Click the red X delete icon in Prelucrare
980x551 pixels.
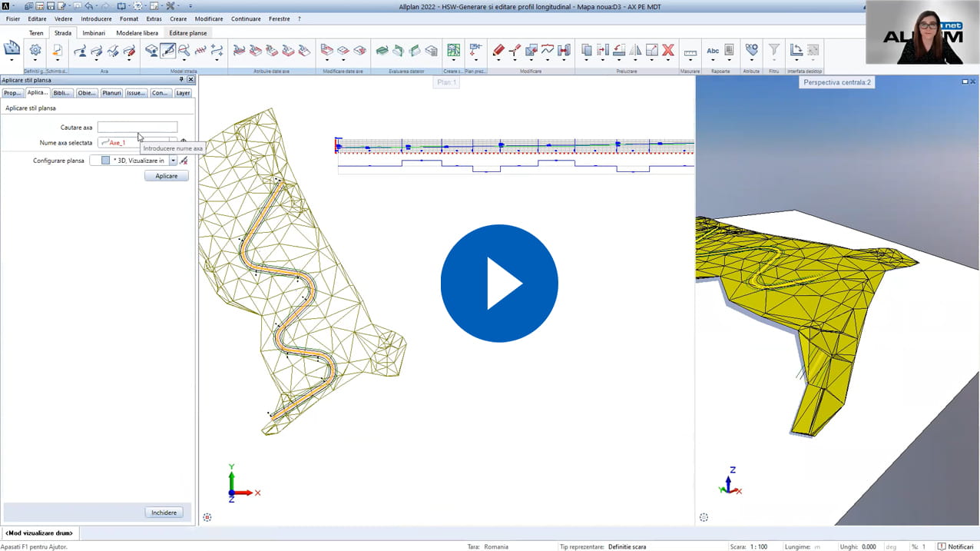coord(668,51)
